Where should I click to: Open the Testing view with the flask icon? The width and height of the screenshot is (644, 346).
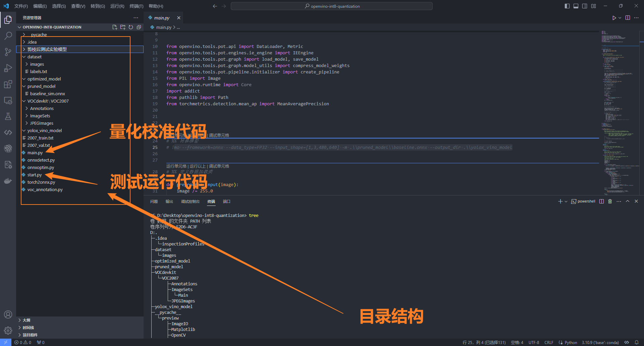[8, 116]
